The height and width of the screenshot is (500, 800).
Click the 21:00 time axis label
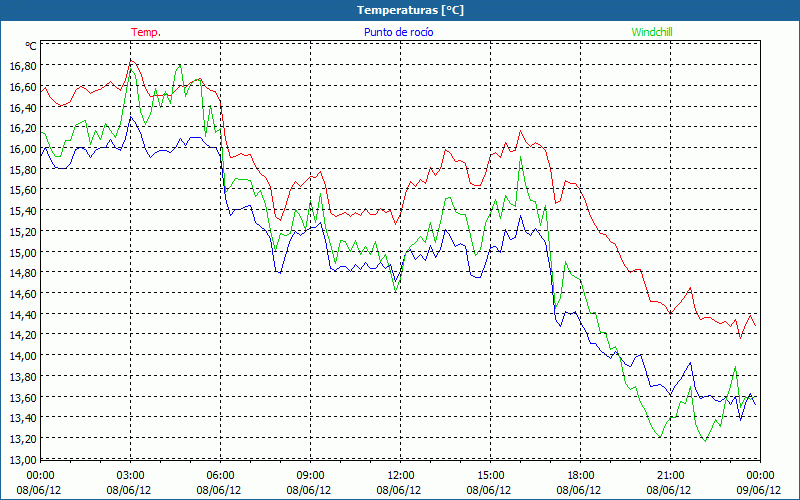671,476
